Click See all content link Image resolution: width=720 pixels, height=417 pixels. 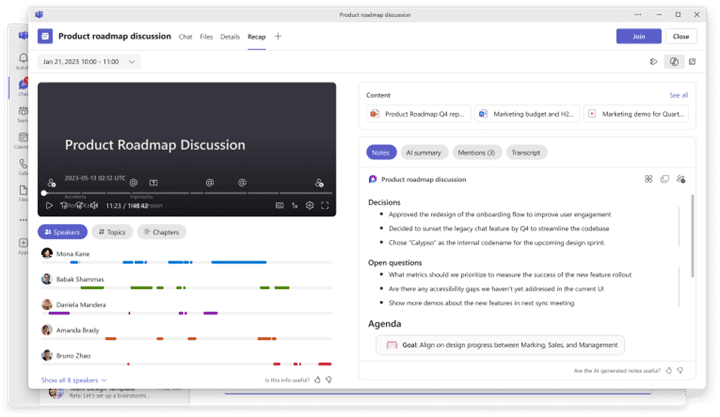pyautogui.click(x=679, y=95)
